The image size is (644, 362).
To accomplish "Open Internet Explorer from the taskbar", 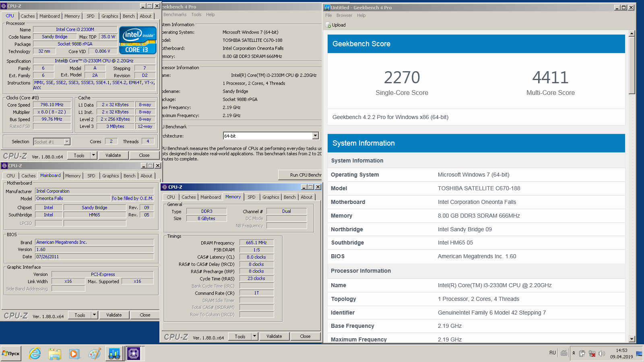I will pyautogui.click(x=35, y=354).
